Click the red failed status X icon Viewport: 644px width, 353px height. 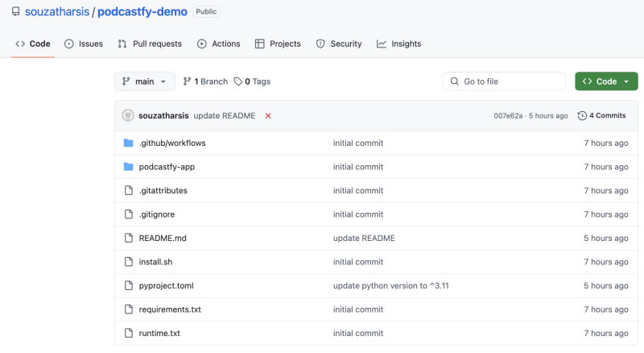coord(268,116)
